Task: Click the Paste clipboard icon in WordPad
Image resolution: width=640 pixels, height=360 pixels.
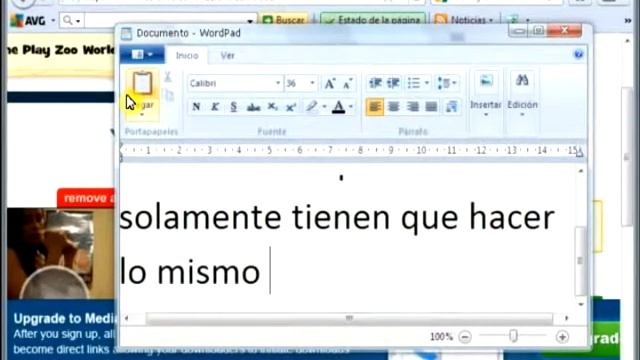Action: (142, 83)
